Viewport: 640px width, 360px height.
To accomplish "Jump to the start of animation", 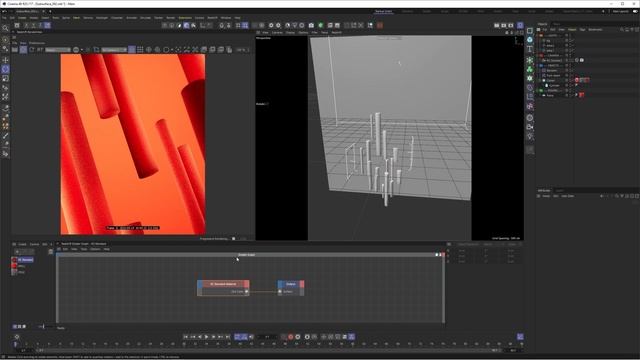I will click(186, 337).
